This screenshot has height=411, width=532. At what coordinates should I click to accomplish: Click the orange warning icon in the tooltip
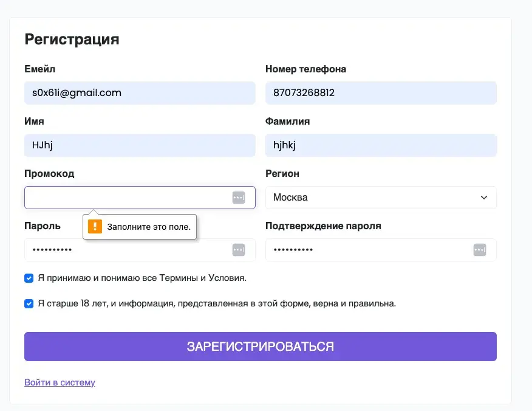95,227
